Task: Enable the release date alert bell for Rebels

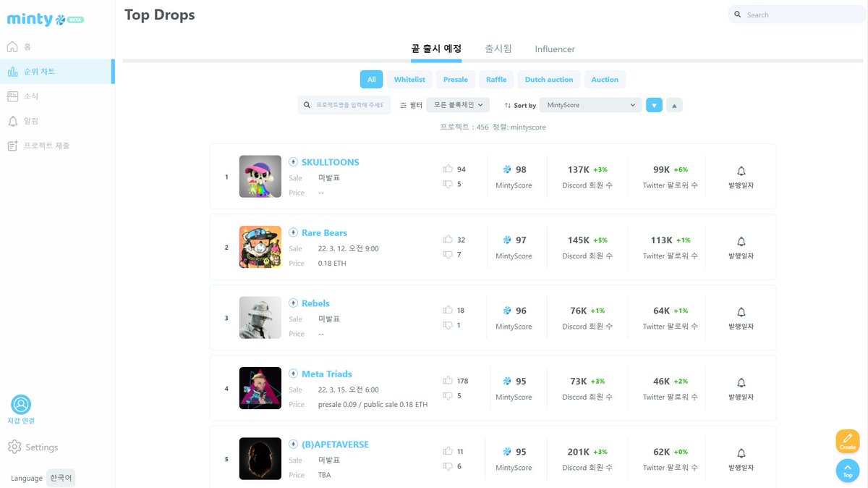Action: point(741,311)
